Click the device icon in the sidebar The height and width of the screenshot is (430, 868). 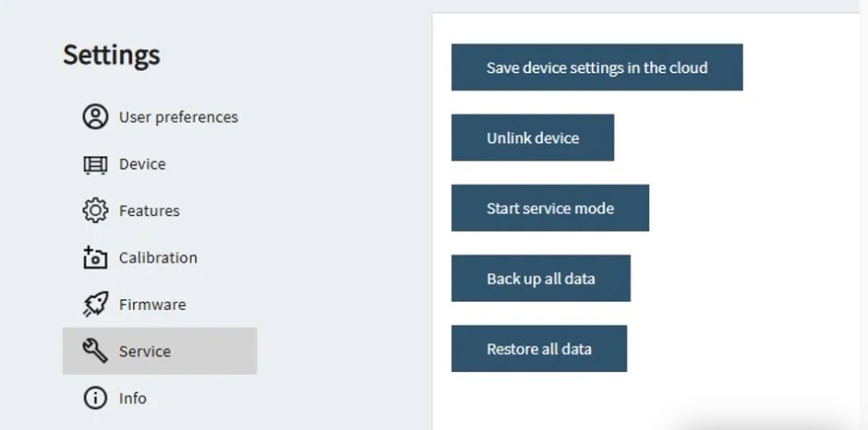point(95,164)
